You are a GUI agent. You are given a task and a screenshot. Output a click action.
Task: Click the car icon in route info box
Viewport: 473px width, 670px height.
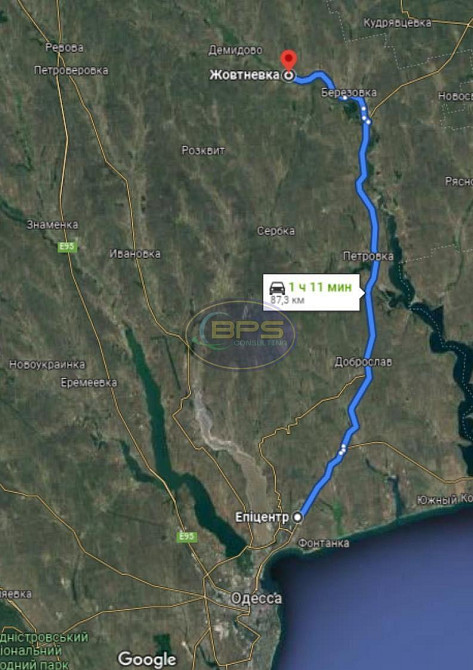(x=277, y=288)
